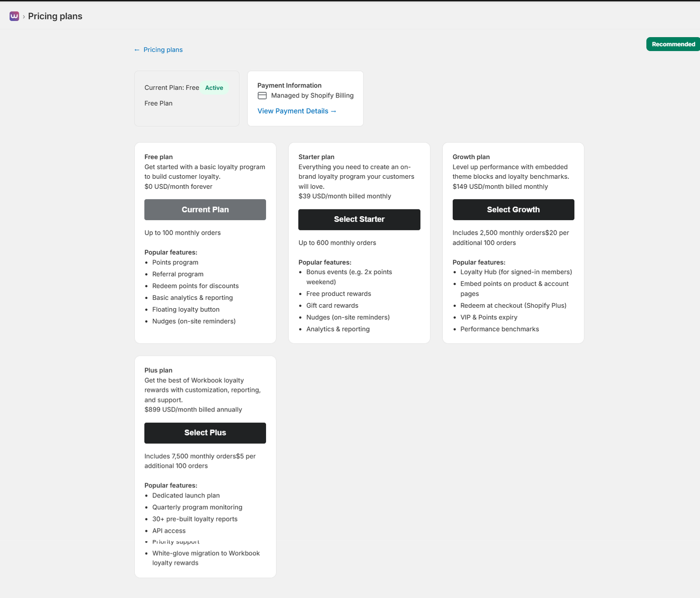Image resolution: width=700 pixels, height=598 pixels.
Task: Click Up to 600 monthly orders text
Action: (x=337, y=243)
